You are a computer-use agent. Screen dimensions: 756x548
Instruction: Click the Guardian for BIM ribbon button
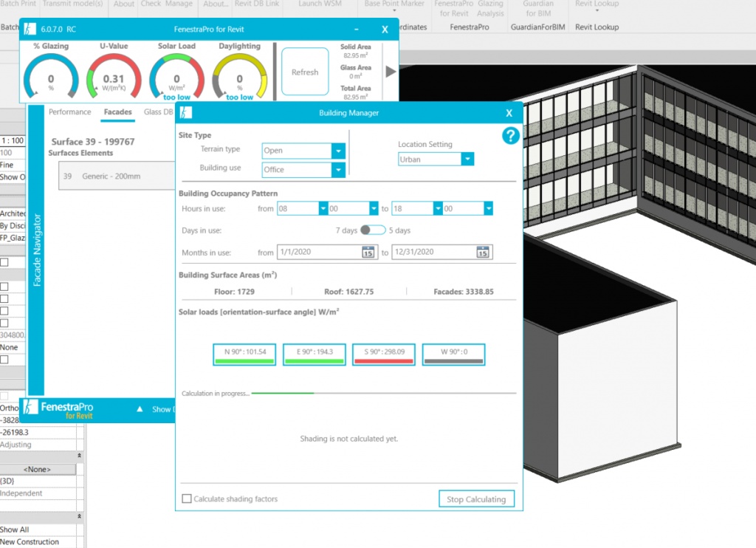pyautogui.click(x=538, y=9)
